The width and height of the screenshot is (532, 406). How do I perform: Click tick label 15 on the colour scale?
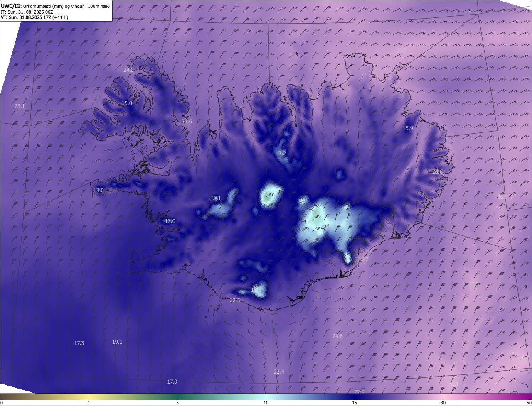tap(355, 403)
